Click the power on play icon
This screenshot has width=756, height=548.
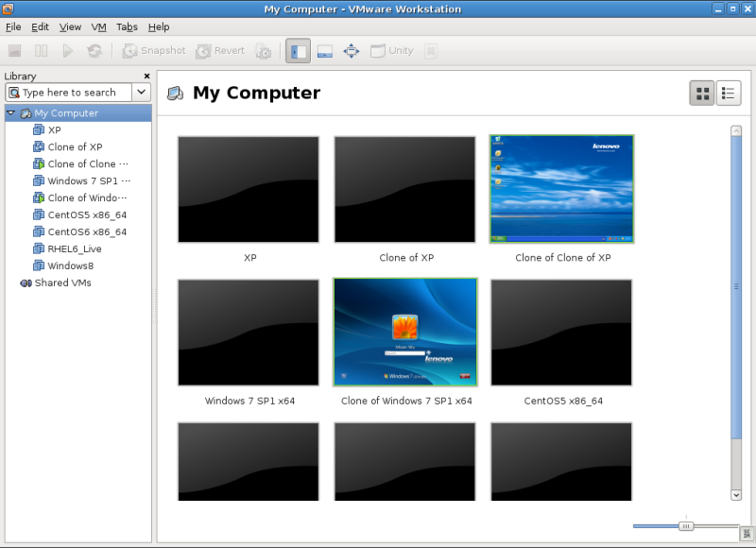point(67,50)
